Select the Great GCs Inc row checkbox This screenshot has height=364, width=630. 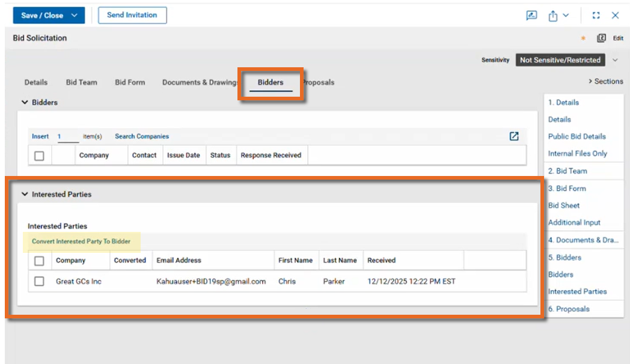39,281
